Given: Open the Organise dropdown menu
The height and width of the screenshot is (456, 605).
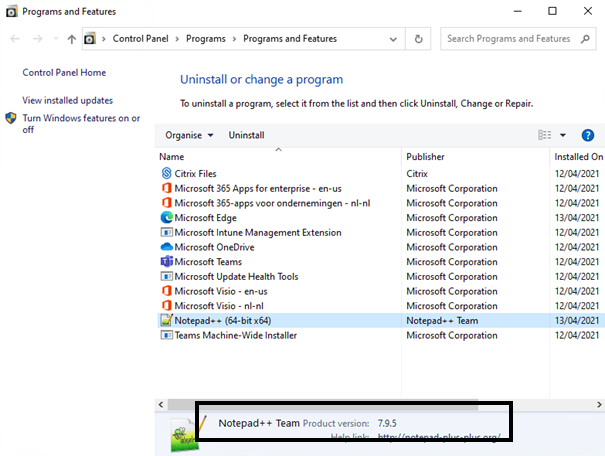Looking at the screenshot, I should click(x=189, y=135).
